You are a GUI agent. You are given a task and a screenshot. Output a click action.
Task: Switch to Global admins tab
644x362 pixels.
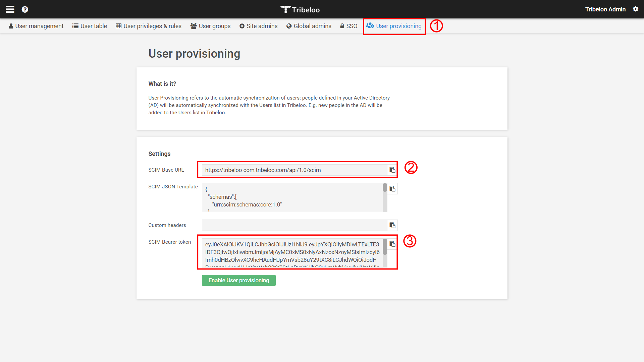click(309, 26)
